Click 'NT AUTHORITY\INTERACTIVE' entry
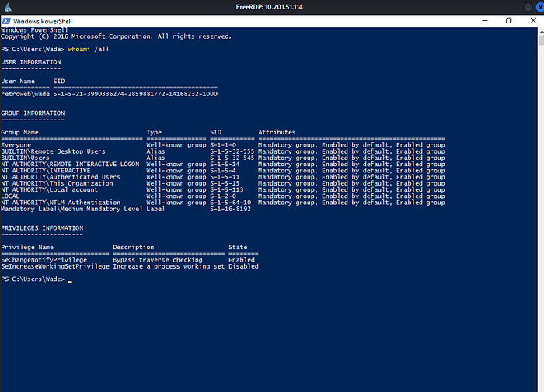 46,171
